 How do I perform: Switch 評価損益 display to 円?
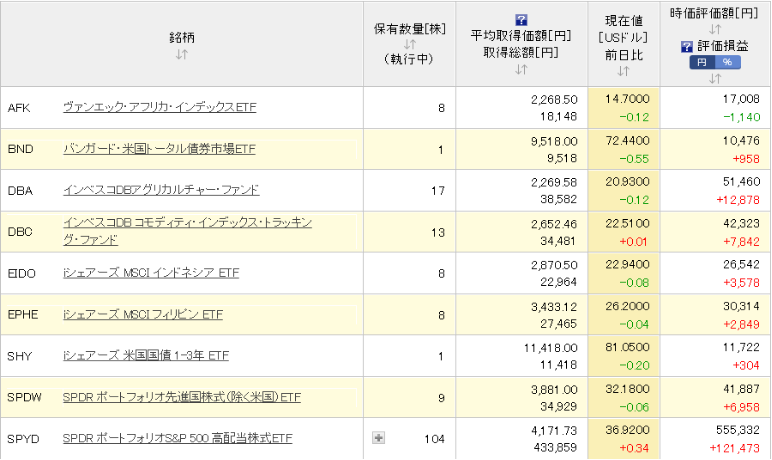[x=701, y=62]
